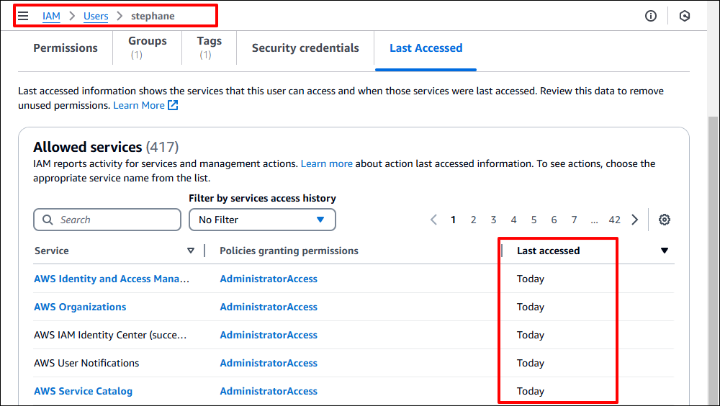Open AWS Organizations service link
The image size is (720, 406).
[80, 307]
